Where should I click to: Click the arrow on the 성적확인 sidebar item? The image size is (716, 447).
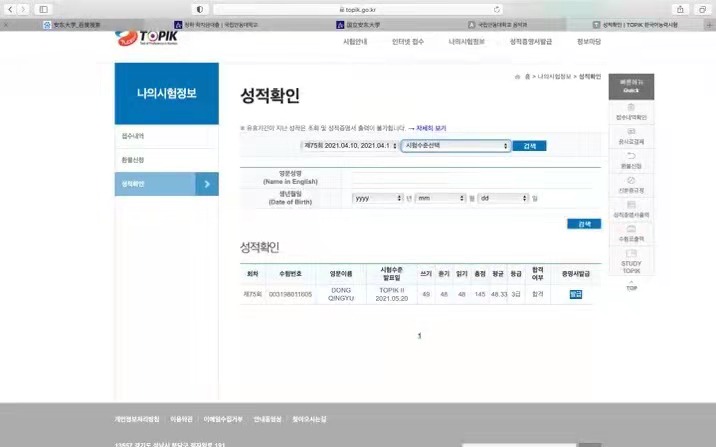click(207, 184)
